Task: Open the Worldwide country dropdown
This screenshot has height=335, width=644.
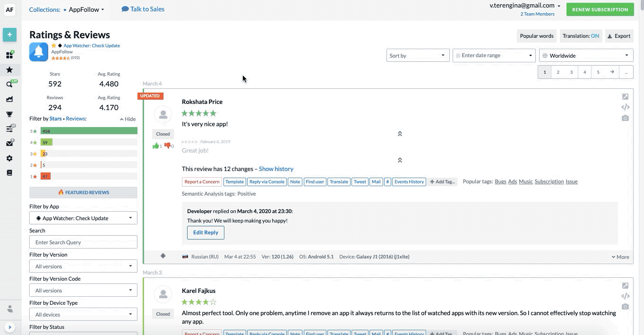Action: (586, 55)
